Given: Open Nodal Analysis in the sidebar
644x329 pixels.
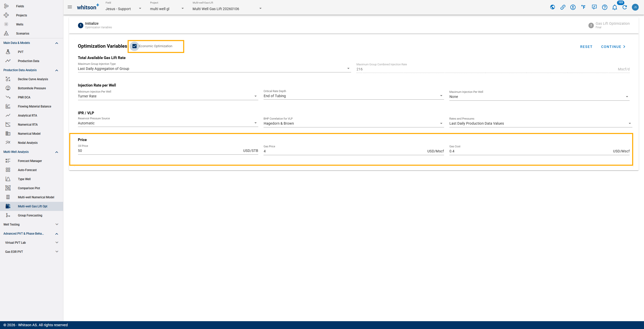Looking at the screenshot, I should pos(28,143).
